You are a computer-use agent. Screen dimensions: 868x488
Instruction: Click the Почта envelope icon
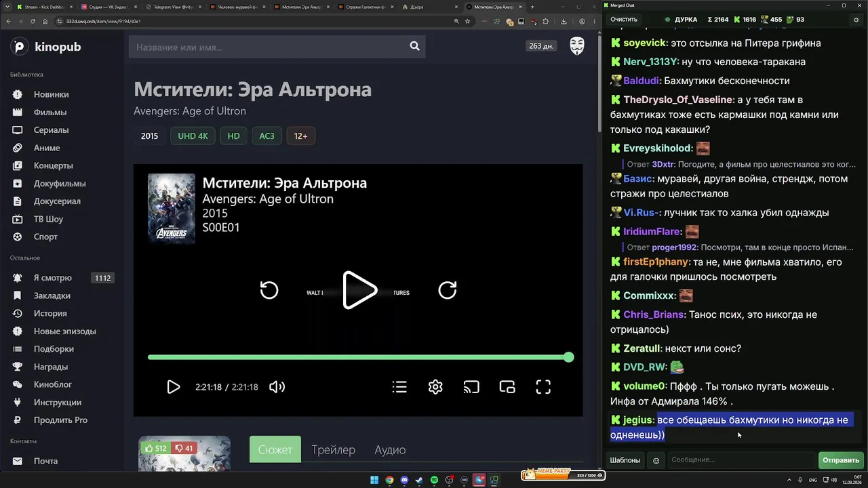[x=18, y=461]
